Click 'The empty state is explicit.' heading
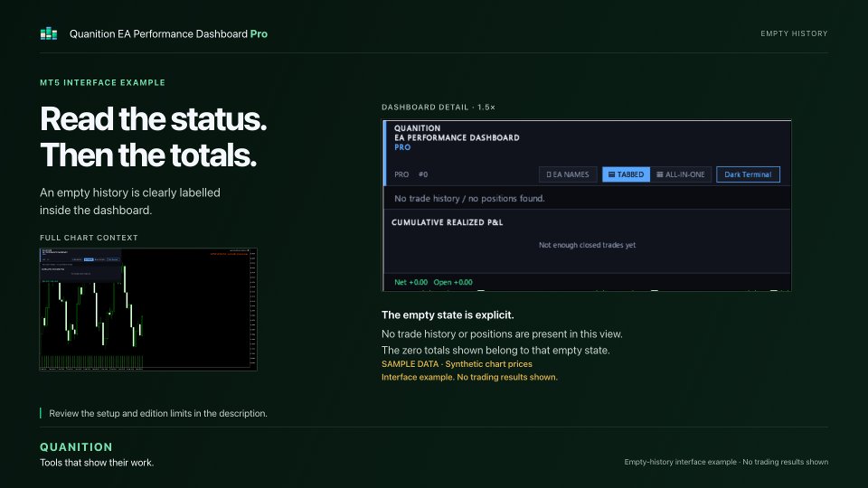Screen dimensions: 868x488 [448, 314]
